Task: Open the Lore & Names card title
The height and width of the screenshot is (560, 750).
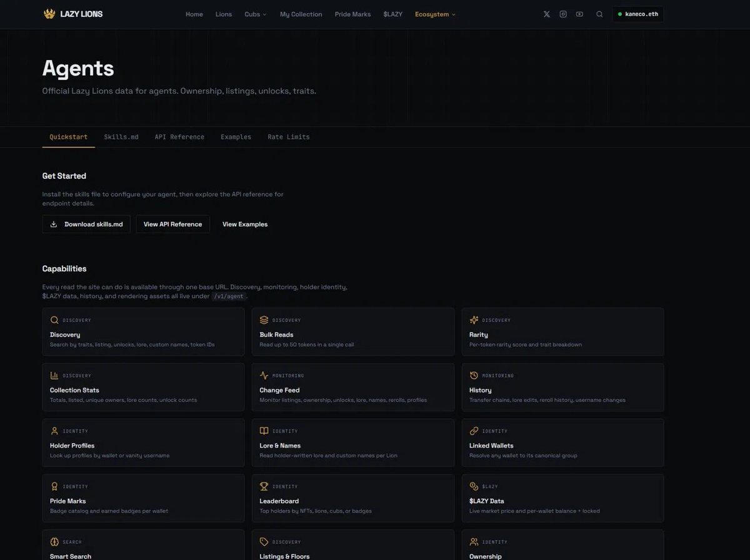Action: (x=280, y=446)
